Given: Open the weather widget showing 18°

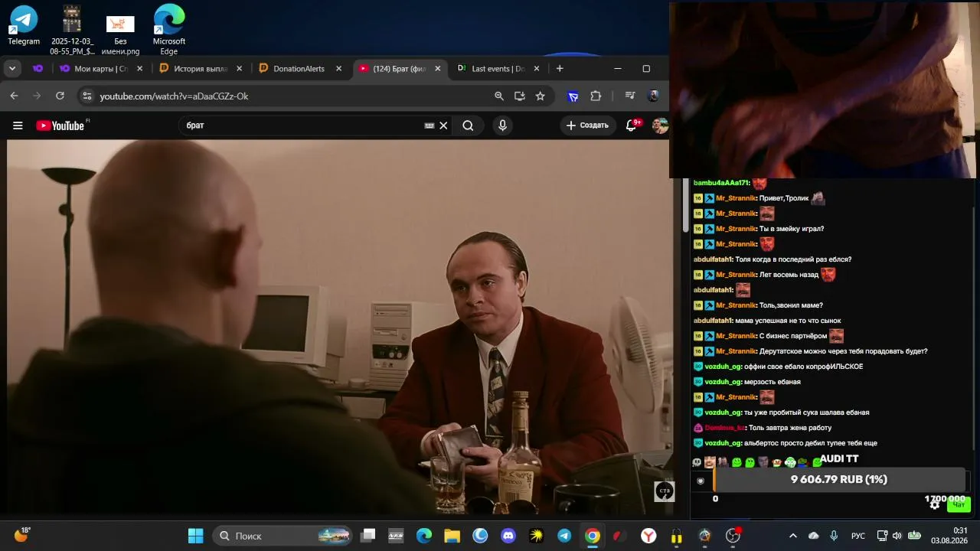Looking at the screenshot, I should click(21, 535).
